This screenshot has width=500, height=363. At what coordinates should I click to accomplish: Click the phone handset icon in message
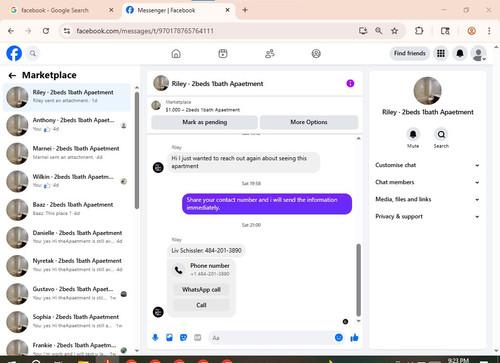point(179,270)
